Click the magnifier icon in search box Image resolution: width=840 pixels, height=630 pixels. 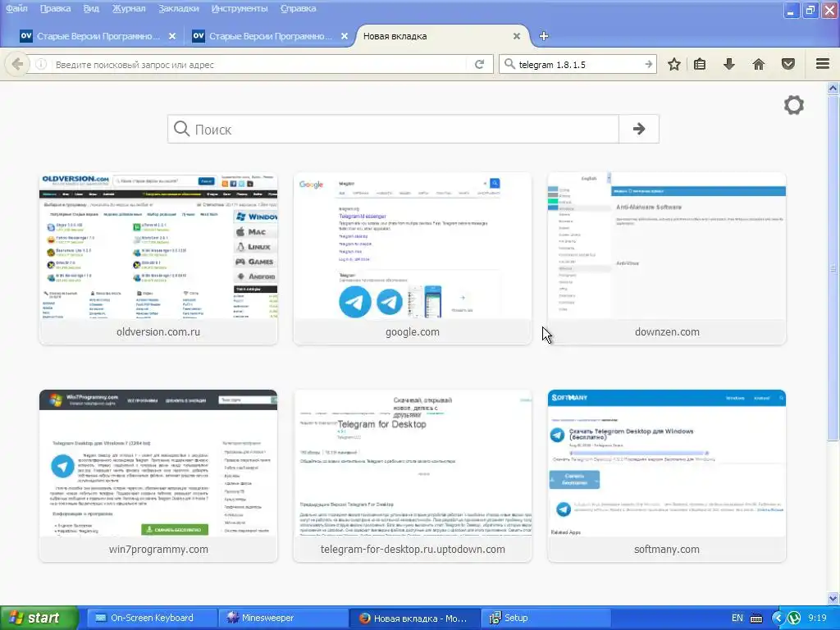(509, 64)
